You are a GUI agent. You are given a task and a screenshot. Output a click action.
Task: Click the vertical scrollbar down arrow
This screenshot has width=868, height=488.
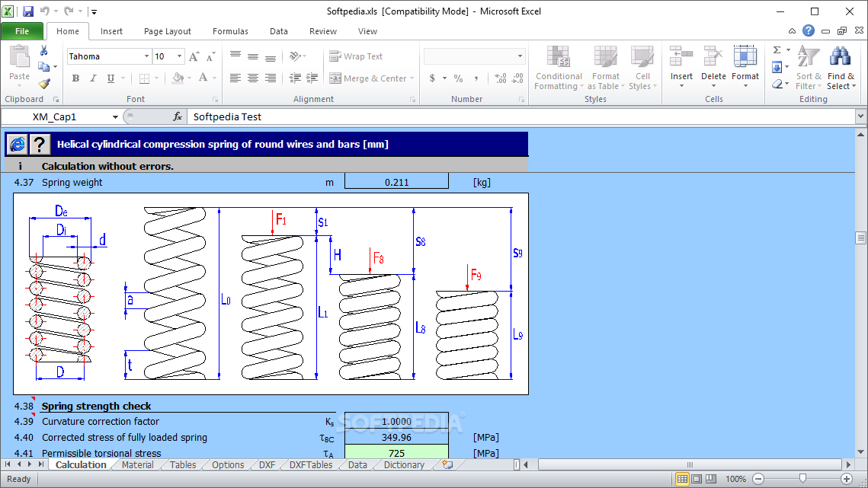click(861, 452)
